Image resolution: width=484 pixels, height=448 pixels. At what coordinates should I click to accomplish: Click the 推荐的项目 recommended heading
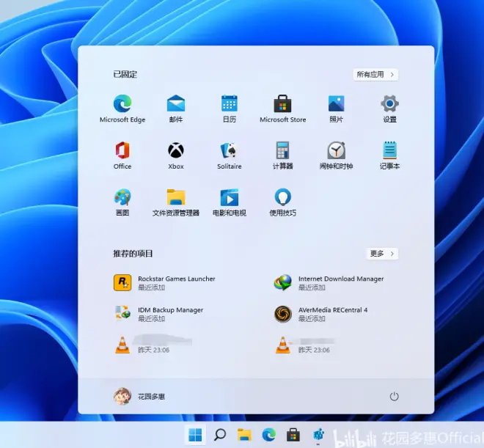pos(133,254)
